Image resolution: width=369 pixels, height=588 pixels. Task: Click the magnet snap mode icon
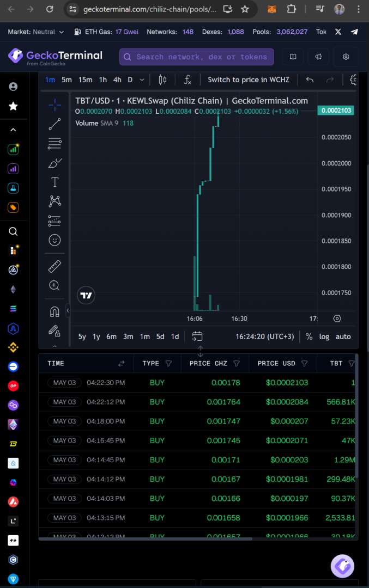click(55, 311)
